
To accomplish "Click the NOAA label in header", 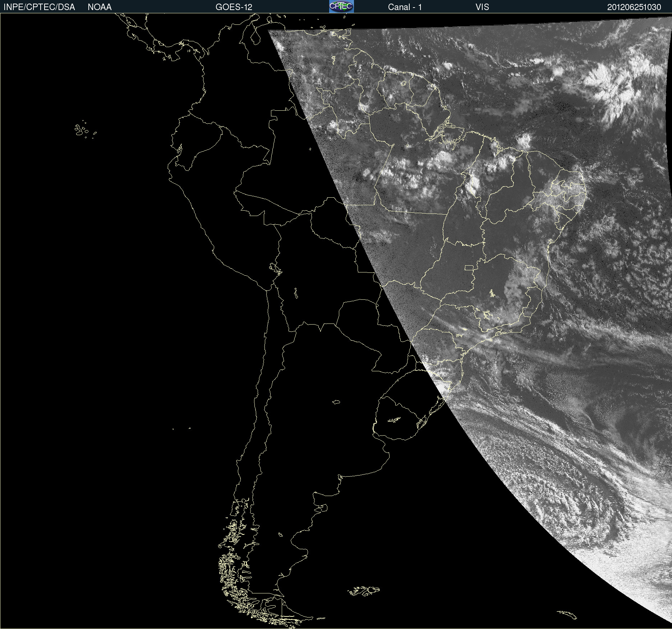I will pyautogui.click(x=100, y=7).
